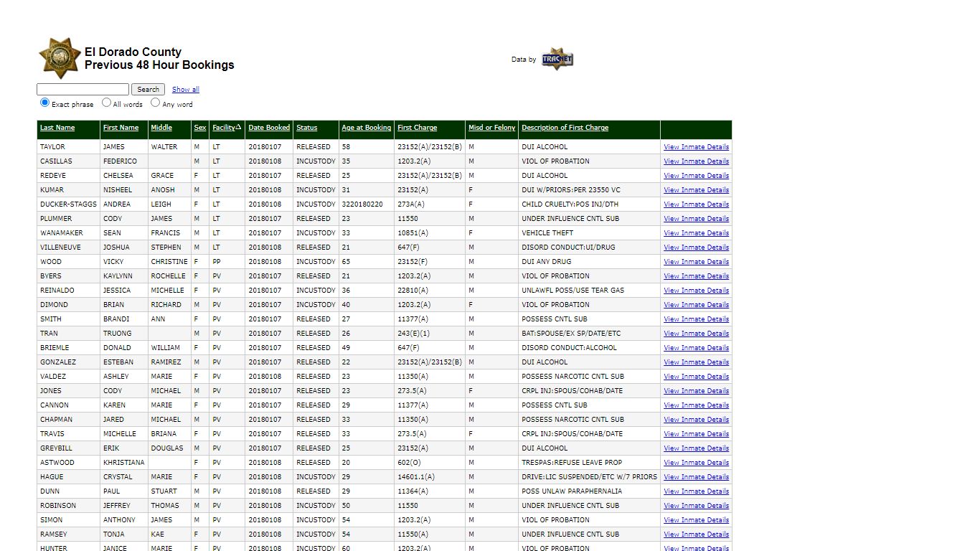This screenshot has width=980, height=551.
Task: Open inmate details for Nisheel Kumar
Action: coord(696,190)
